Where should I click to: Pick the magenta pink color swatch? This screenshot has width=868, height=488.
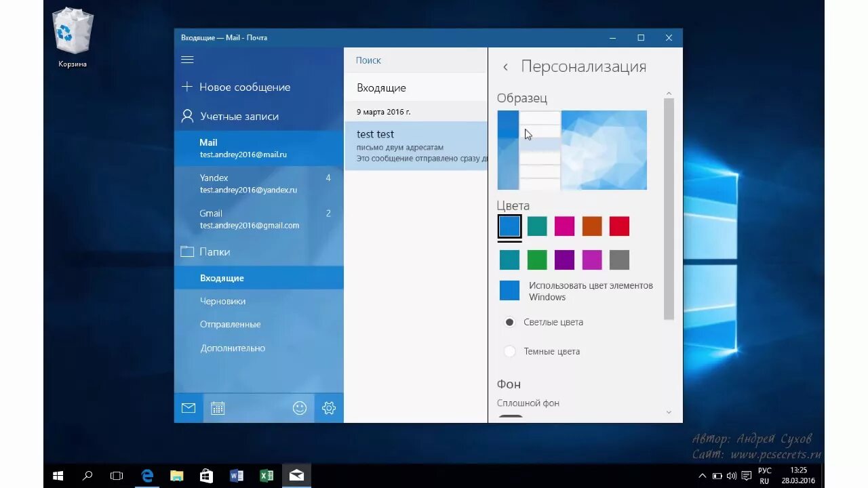[x=564, y=226]
